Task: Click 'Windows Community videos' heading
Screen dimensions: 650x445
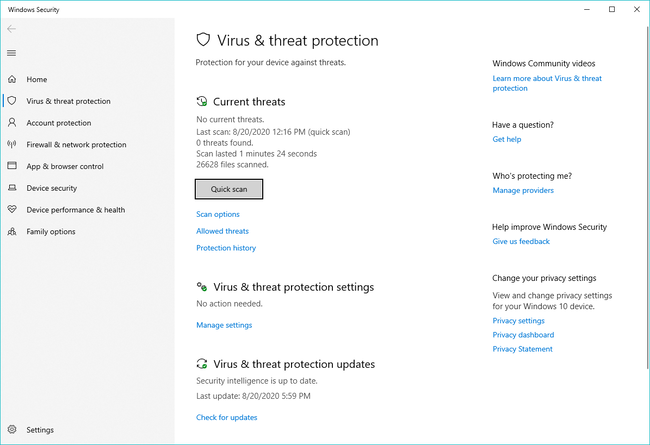Action: (x=543, y=63)
